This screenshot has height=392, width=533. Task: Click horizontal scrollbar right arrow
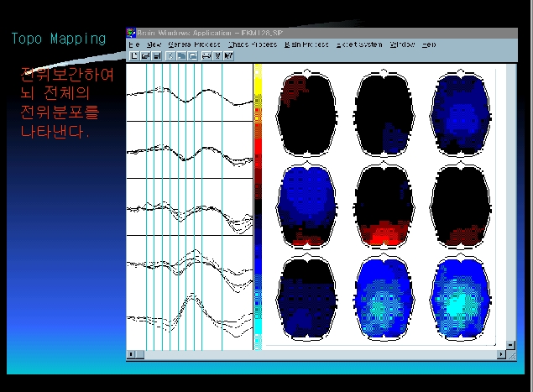501,354
